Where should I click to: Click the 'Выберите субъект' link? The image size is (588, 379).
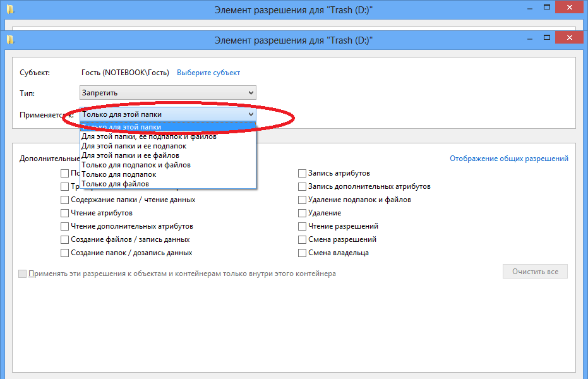[x=208, y=73]
